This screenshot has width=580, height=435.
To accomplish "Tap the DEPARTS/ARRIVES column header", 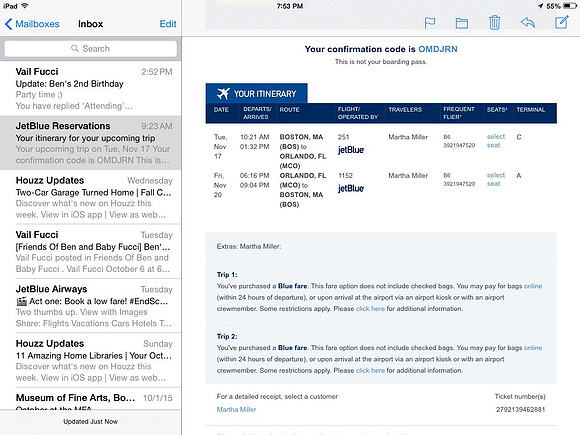I will [257, 113].
